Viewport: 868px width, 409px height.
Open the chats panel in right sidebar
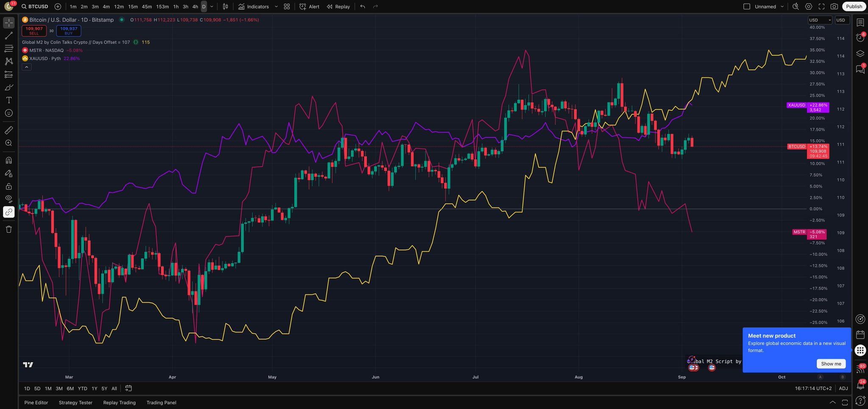pos(860,69)
